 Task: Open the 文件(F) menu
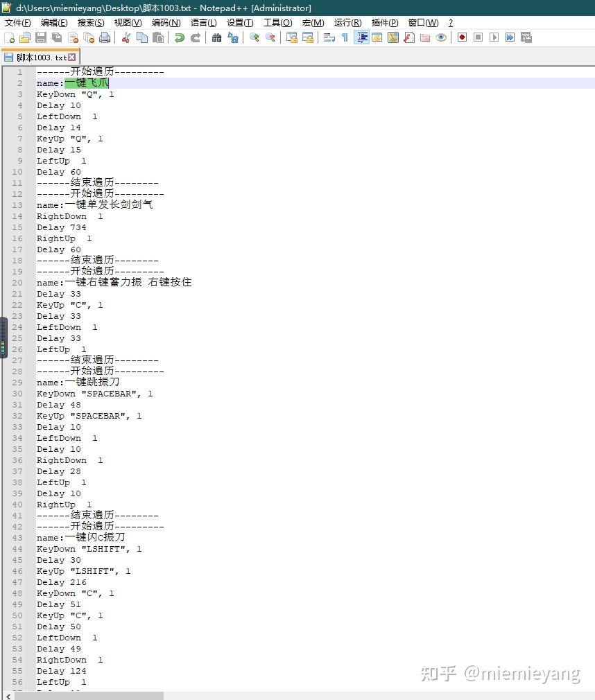pyautogui.click(x=18, y=23)
